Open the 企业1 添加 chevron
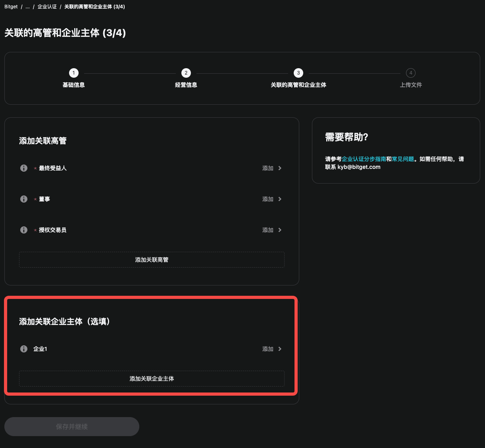This screenshot has height=448, width=485. pos(279,349)
